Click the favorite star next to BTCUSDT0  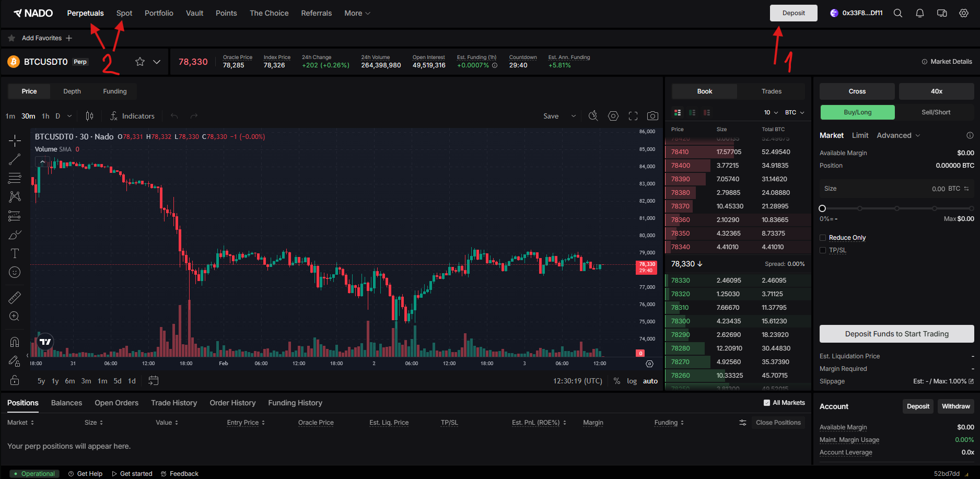[140, 62]
